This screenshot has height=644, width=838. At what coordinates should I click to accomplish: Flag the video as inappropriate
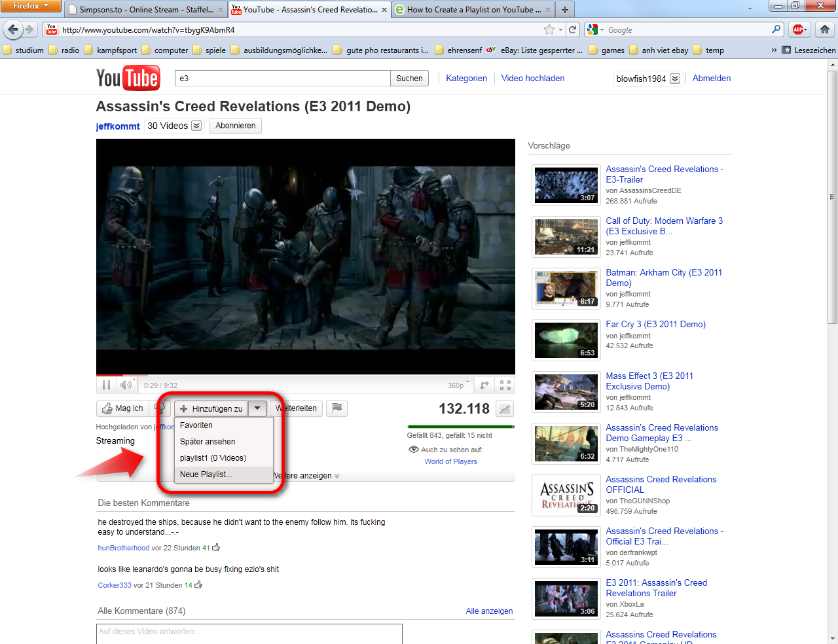pyautogui.click(x=337, y=408)
